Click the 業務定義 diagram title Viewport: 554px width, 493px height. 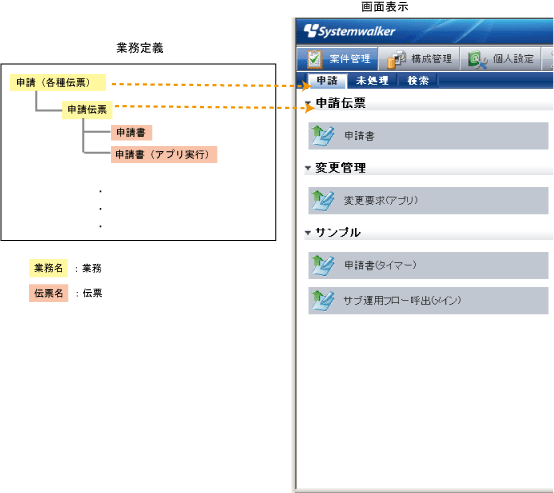click(140, 48)
